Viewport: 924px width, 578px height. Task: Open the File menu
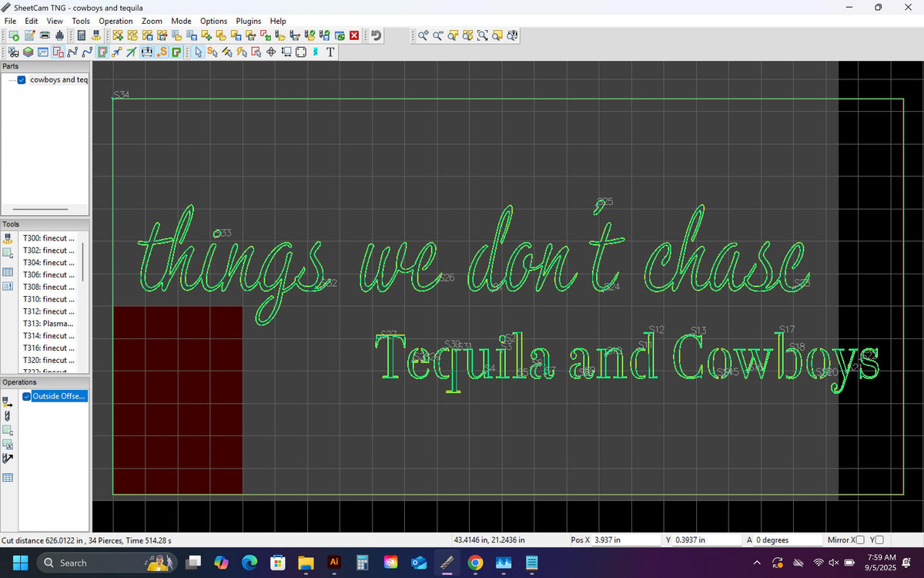(x=11, y=21)
